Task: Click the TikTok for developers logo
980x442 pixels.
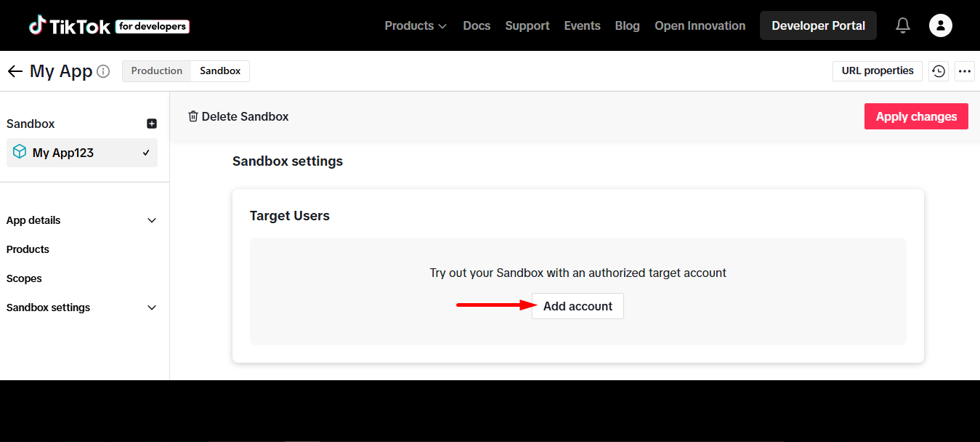Action: (109, 25)
